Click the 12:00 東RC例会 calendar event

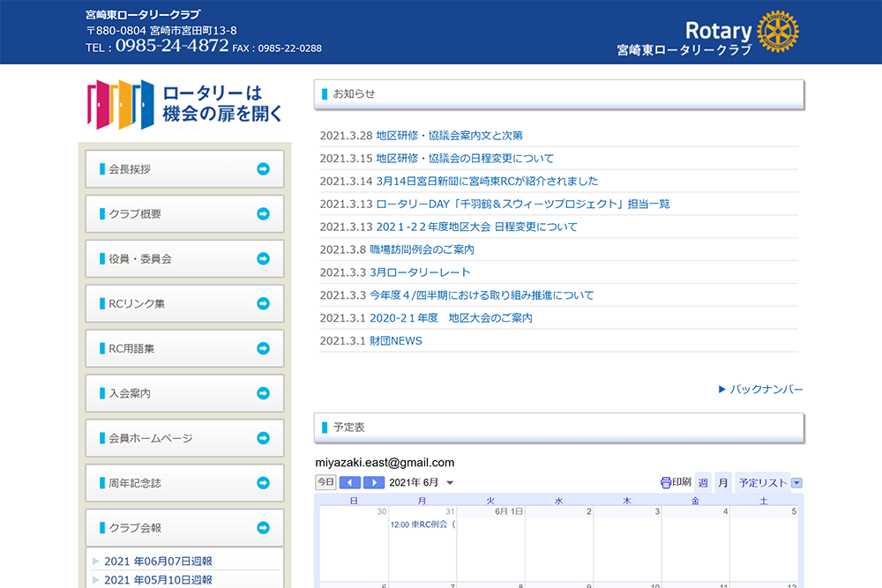422,525
